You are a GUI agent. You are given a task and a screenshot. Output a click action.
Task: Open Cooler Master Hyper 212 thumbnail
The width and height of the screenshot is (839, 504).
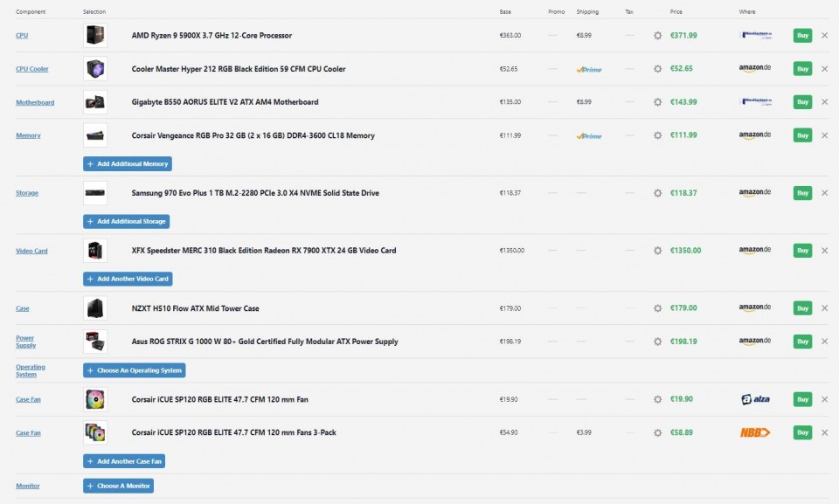95,68
